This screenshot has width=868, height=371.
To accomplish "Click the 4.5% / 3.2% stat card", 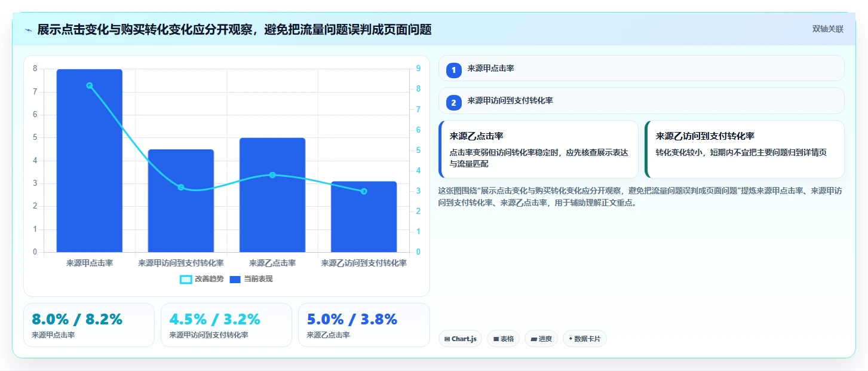I will click(x=226, y=325).
